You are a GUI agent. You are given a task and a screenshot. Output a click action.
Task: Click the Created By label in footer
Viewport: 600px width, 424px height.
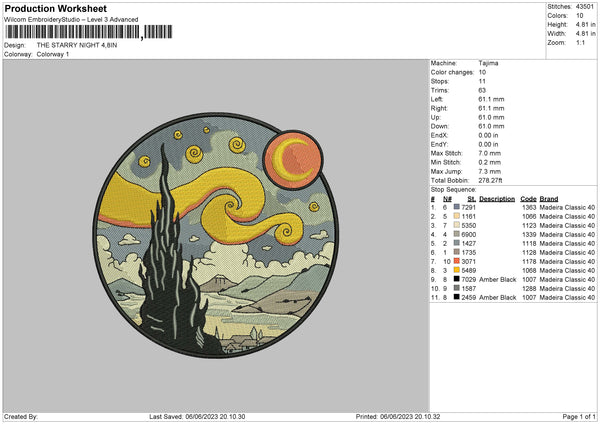[x=21, y=416]
